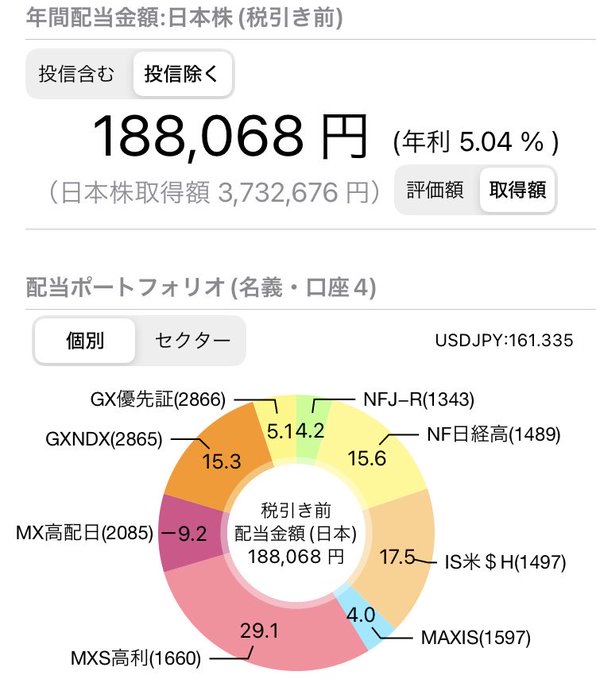Screen dimensions: 596x679
Task: Click the MAXIS(1597) chart label
Action: click(x=476, y=637)
